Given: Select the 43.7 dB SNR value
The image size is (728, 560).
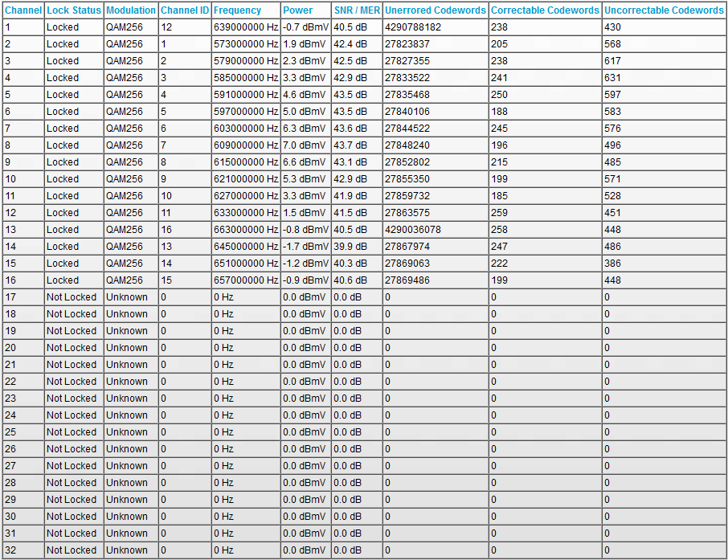Looking at the screenshot, I should coord(350,145).
